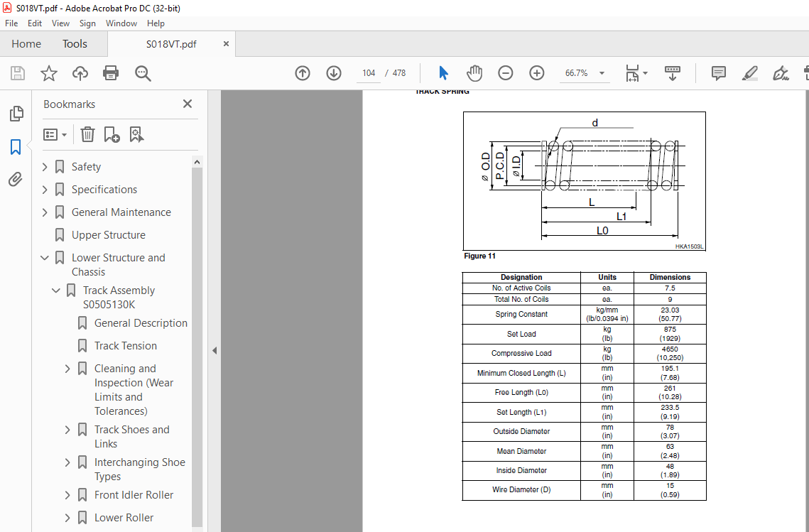Screen dimensions: 809x532
Task: Expand Interchanging Shoe Types bookmark
Action: click(67, 462)
